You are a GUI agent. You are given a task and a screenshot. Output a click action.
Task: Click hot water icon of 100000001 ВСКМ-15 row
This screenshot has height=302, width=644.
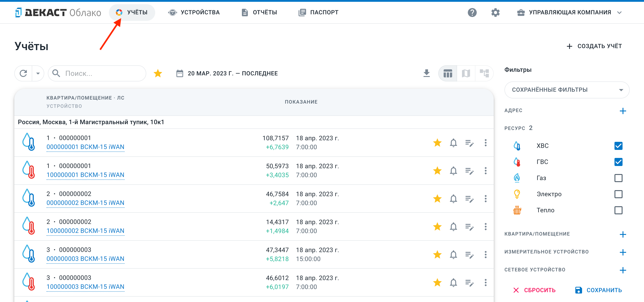click(29, 170)
